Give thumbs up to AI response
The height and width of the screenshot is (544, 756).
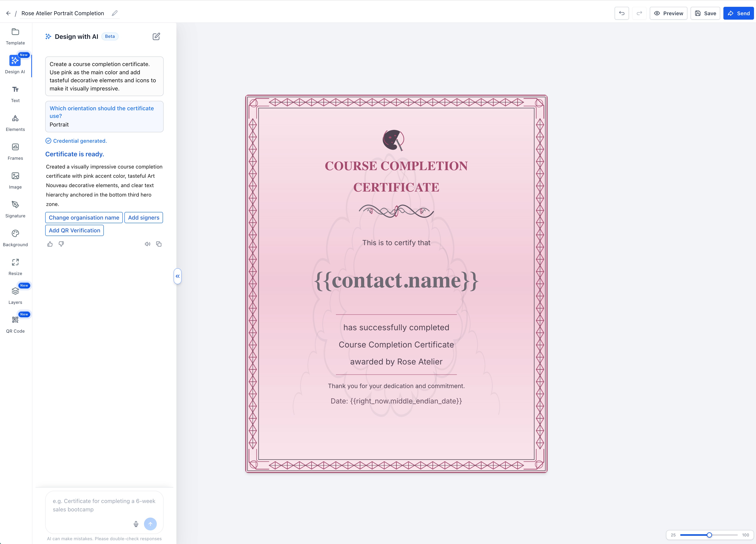click(50, 244)
